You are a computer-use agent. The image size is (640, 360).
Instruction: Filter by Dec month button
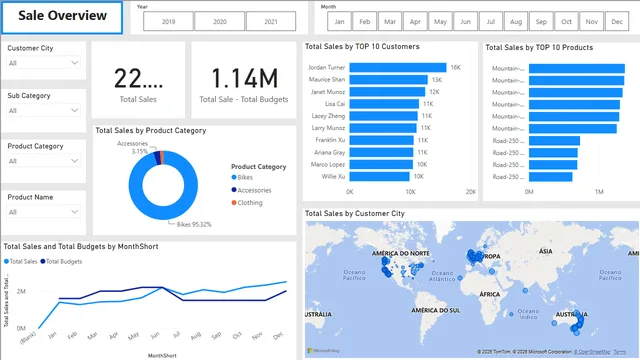click(x=617, y=22)
